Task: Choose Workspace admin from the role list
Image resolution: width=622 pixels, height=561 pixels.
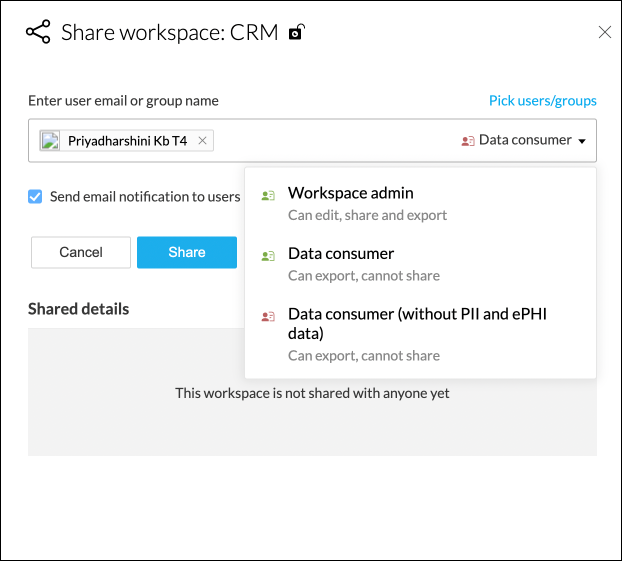Action: [x=351, y=193]
